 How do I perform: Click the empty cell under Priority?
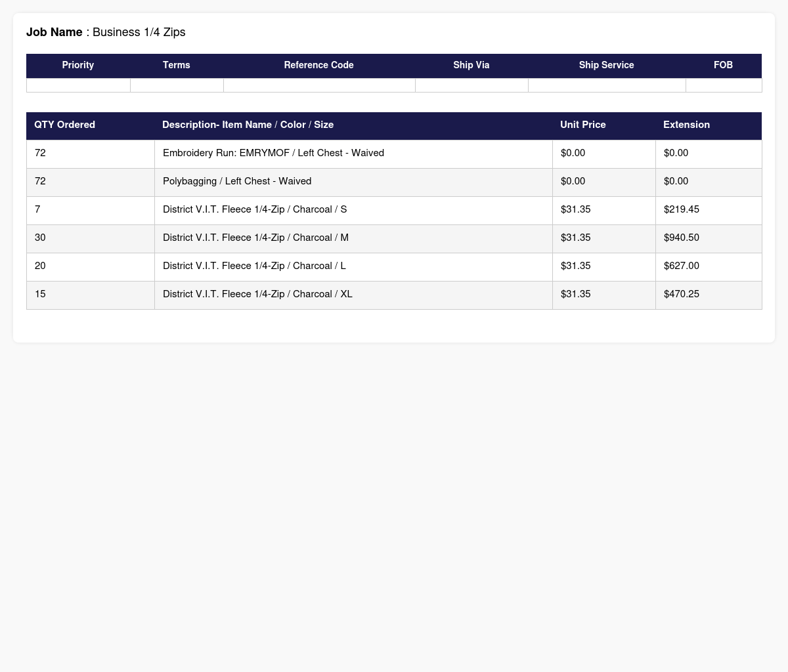[78, 85]
